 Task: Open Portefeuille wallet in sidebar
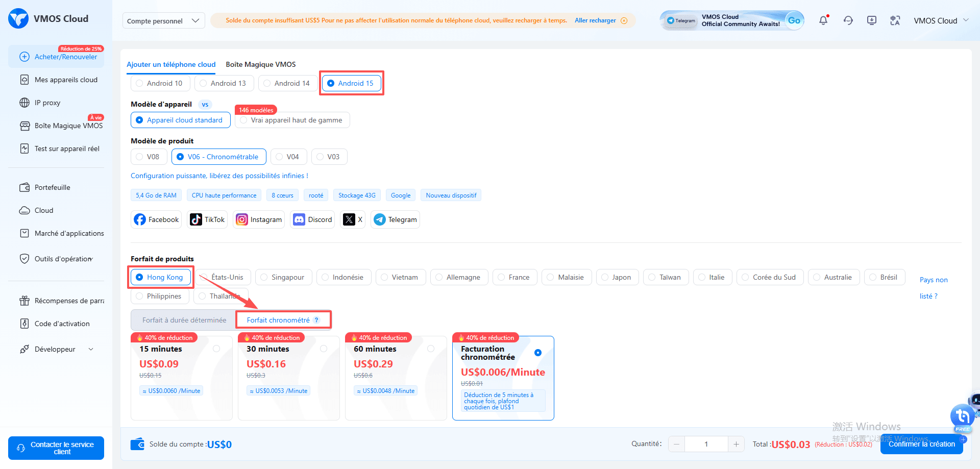tap(52, 187)
